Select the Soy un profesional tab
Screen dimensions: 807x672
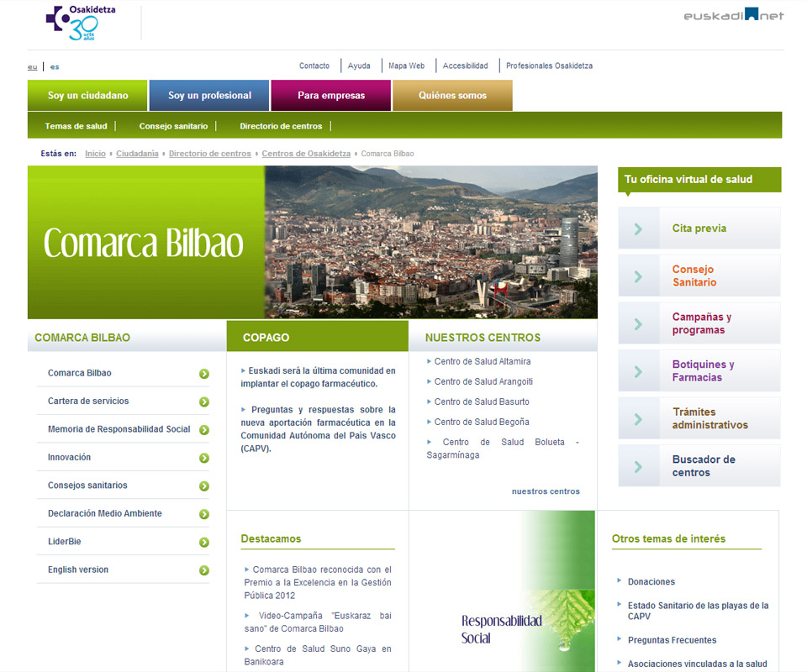(209, 96)
